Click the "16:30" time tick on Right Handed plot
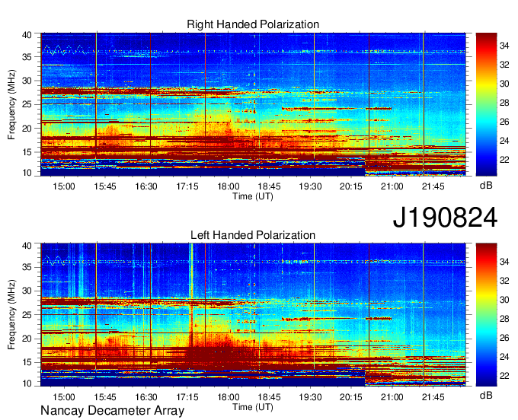This screenshot has width=518, height=420. [x=146, y=186]
